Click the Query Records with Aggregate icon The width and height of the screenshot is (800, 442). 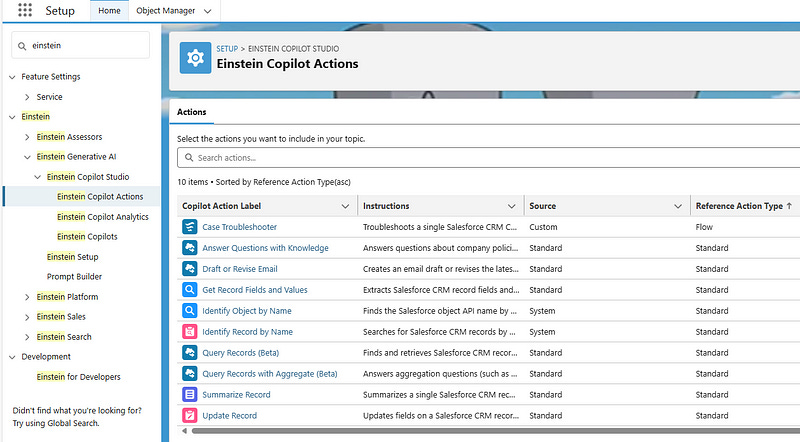(x=190, y=373)
